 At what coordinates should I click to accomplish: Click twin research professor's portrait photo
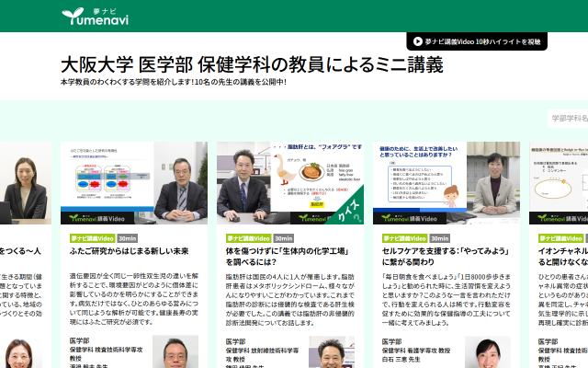coord(175,353)
